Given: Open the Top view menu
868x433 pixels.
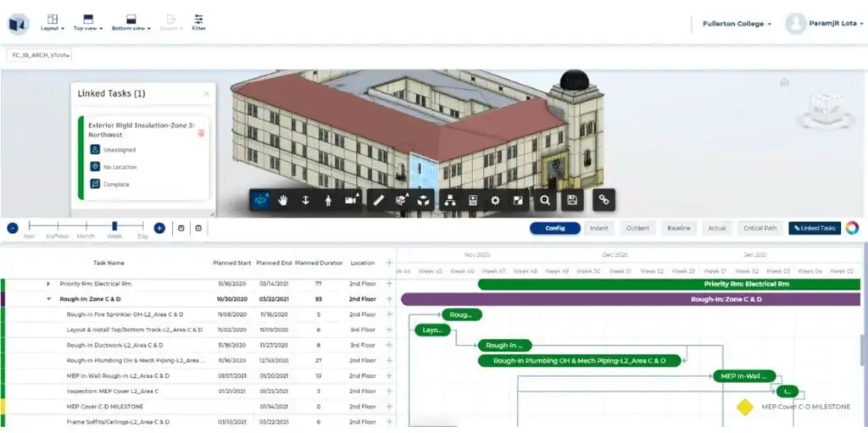Looking at the screenshot, I should (87, 23).
